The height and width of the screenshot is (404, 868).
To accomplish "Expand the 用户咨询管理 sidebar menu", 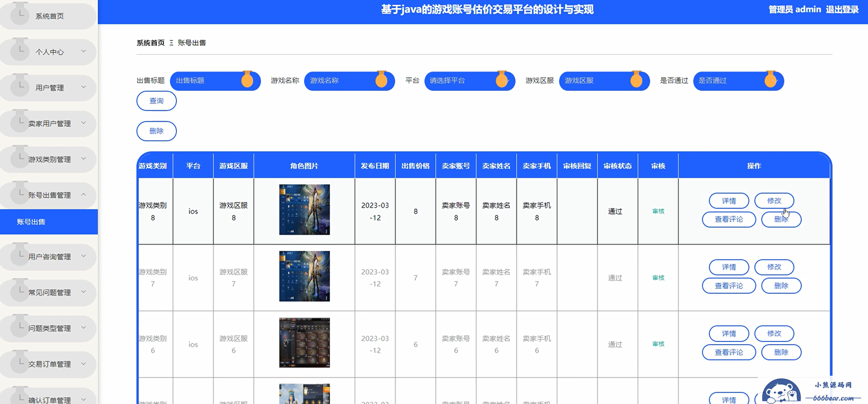I will (x=48, y=256).
